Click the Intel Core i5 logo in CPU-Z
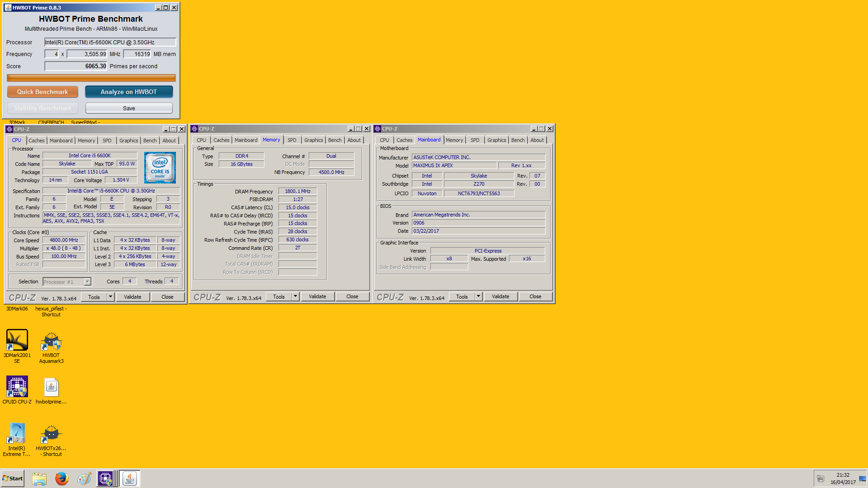The width and height of the screenshot is (868, 488). pos(160,168)
